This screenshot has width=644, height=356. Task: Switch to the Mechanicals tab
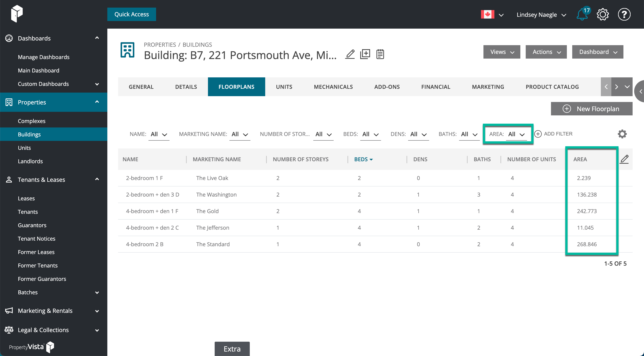[333, 87]
